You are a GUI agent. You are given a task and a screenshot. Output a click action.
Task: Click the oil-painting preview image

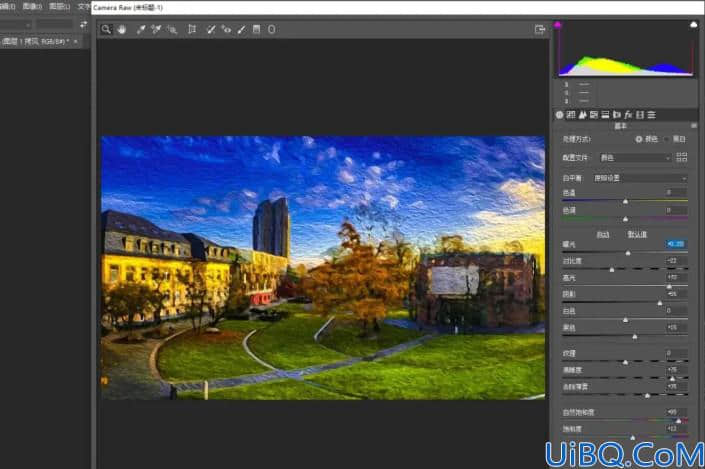click(323, 268)
